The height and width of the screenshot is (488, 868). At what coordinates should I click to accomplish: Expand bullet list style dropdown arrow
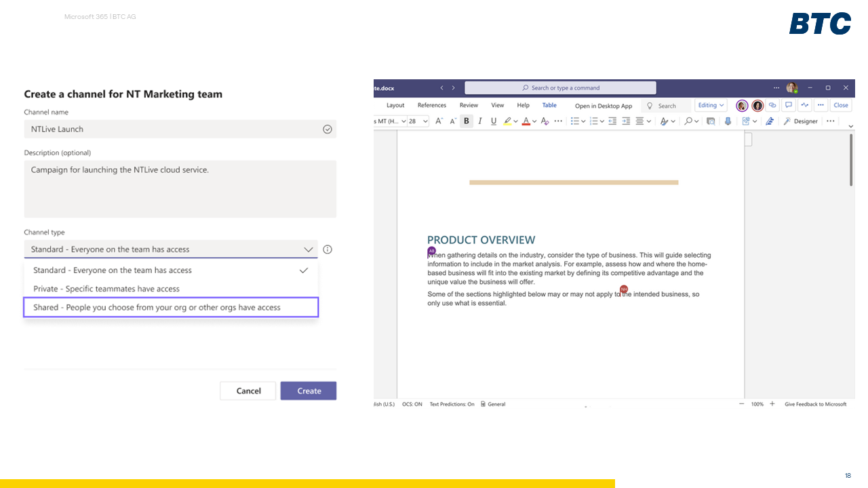click(x=583, y=122)
